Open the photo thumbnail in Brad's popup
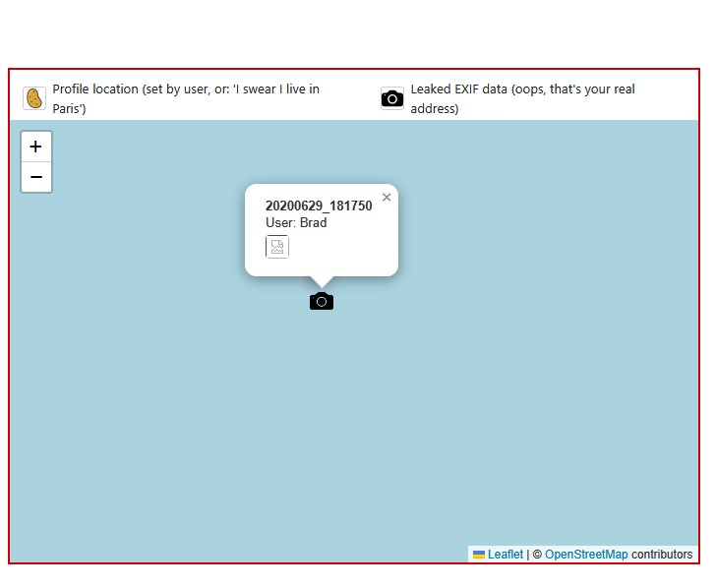 point(277,247)
